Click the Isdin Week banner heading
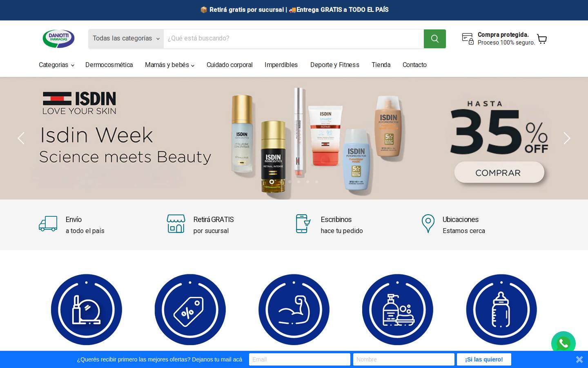This screenshot has width=588, height=368. (x=96, y=135)
